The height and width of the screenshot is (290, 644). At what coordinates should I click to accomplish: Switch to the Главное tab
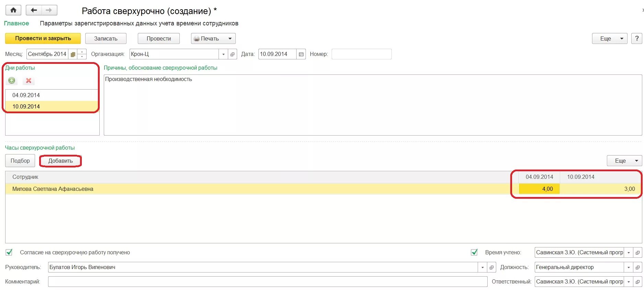[x=16, y=23]
